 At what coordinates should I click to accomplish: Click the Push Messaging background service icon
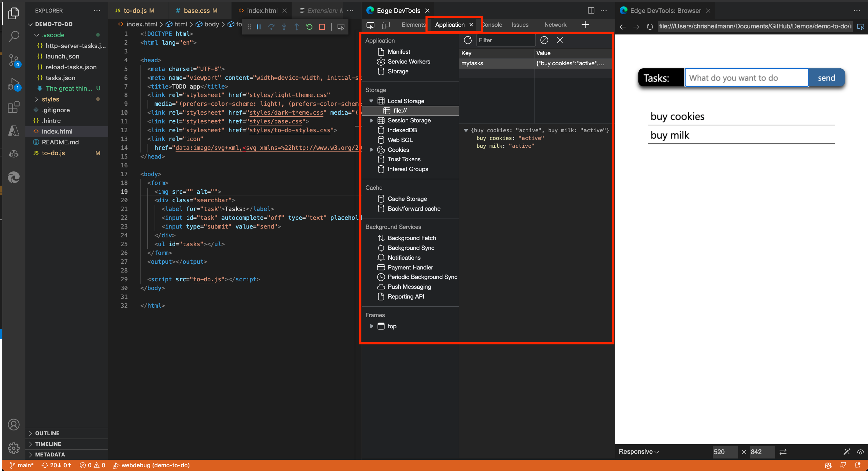click(x=381, y=286)
